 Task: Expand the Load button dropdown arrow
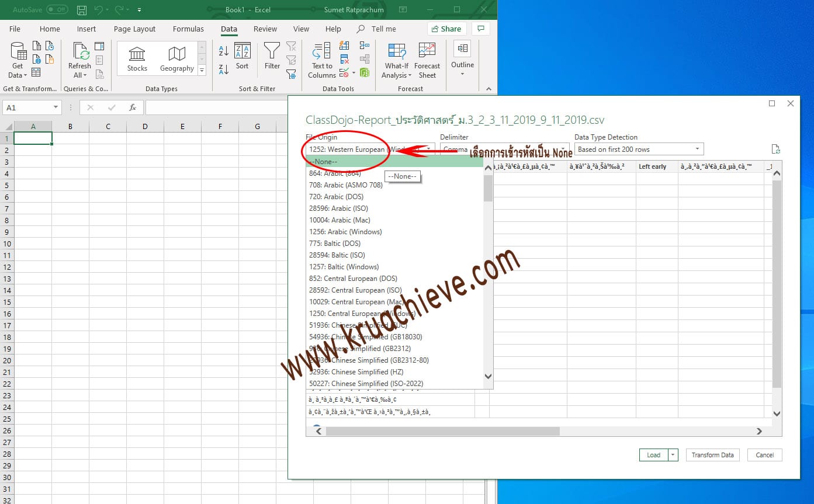coord(673,455)
